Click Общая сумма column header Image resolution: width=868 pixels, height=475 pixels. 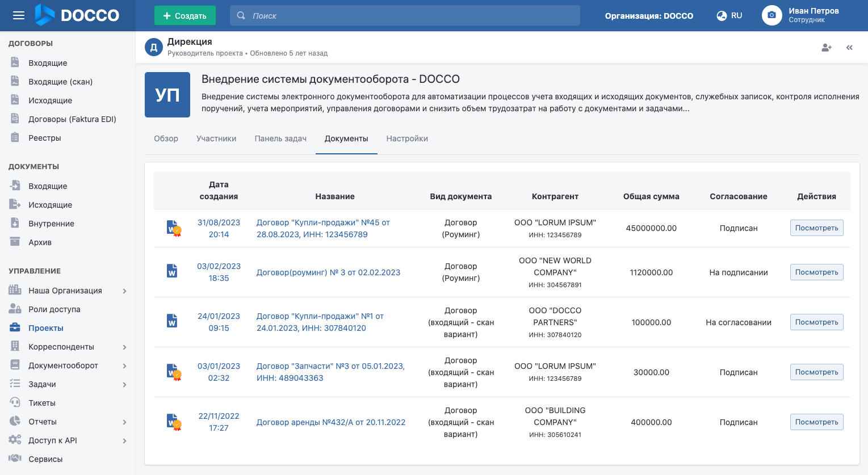651,196
